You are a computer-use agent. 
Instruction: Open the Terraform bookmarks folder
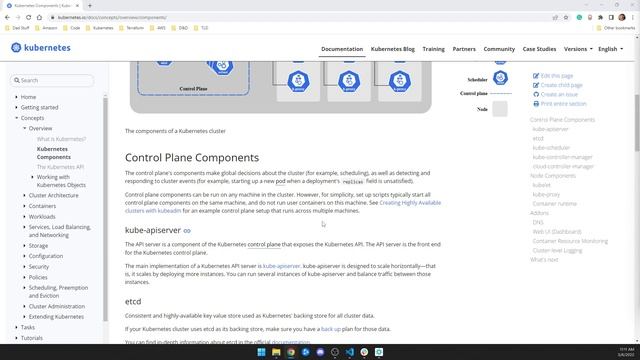pyautogui.click(x=131, y=28)
